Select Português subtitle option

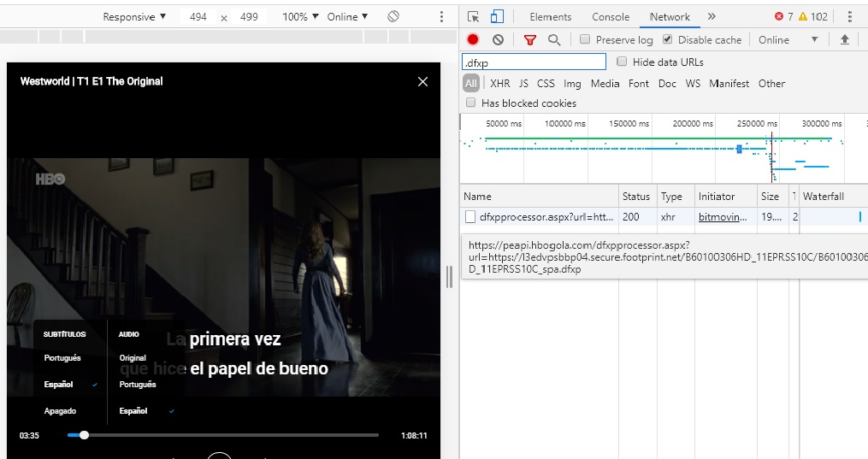pos(62,358)
